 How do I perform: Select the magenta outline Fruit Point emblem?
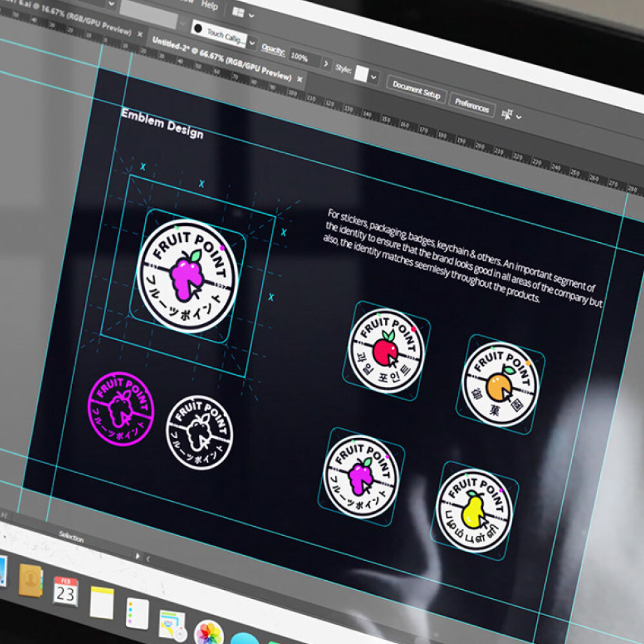point(121,408)
